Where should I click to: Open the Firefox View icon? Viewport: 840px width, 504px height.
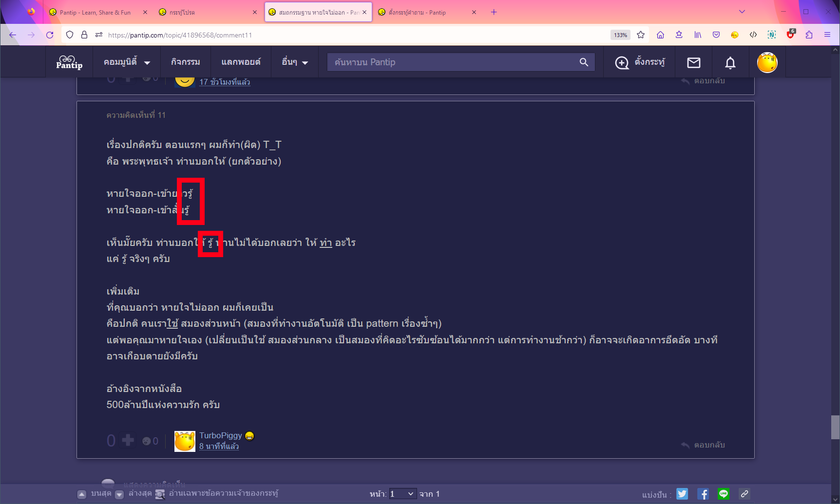pos(31,12)
